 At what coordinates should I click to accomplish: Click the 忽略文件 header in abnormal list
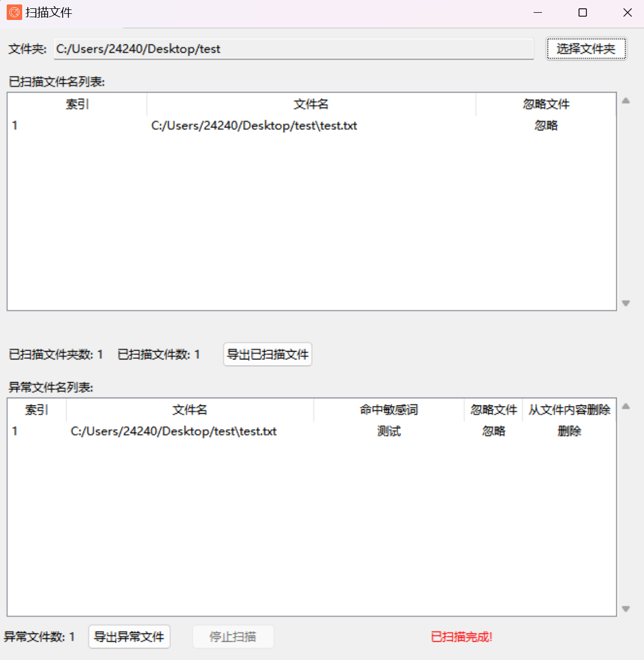point(493,409)
